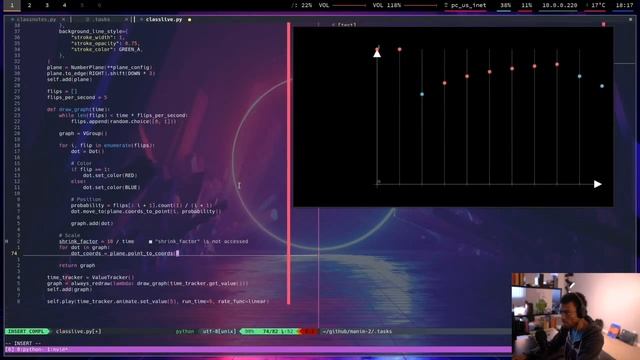Click the red warning segment in statusline
The height and width of the screenshot is (360, 640).
pos(309,331)
